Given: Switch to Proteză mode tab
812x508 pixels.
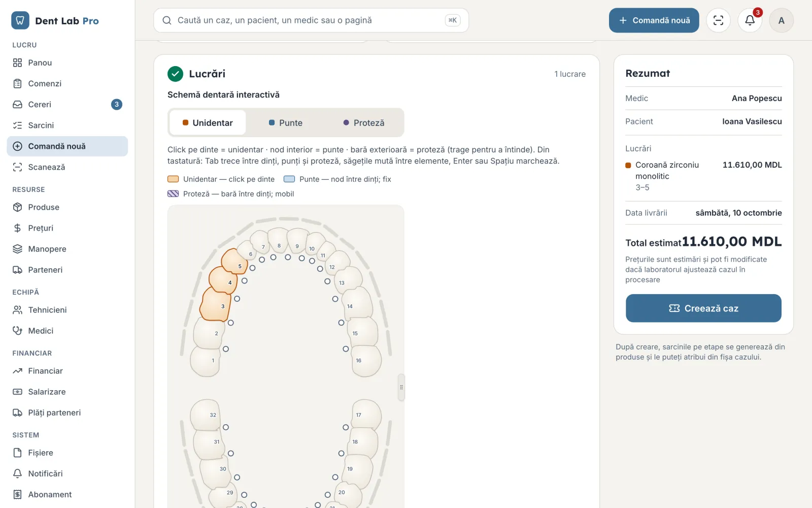Looking at the screenshot, I should pos(363,123).
